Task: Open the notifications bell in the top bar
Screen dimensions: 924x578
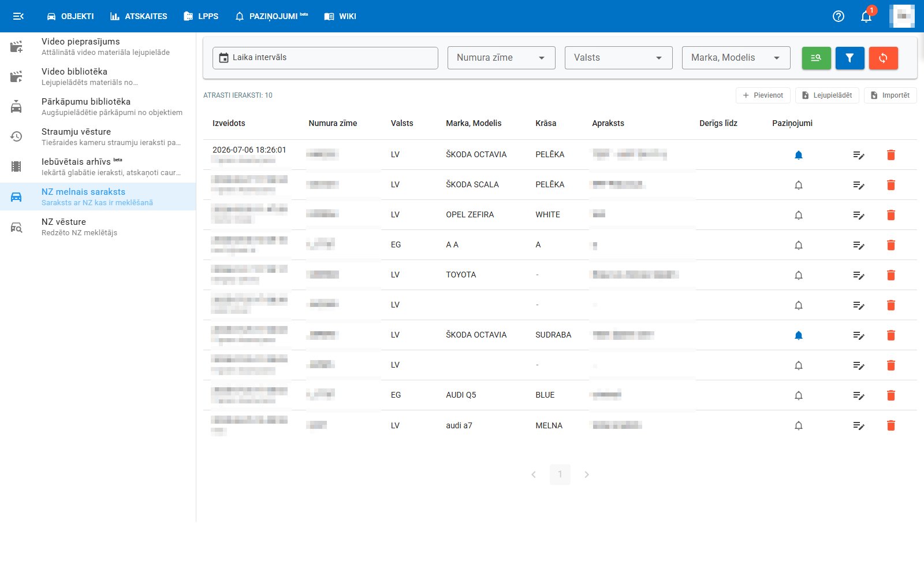Action: 866,16
